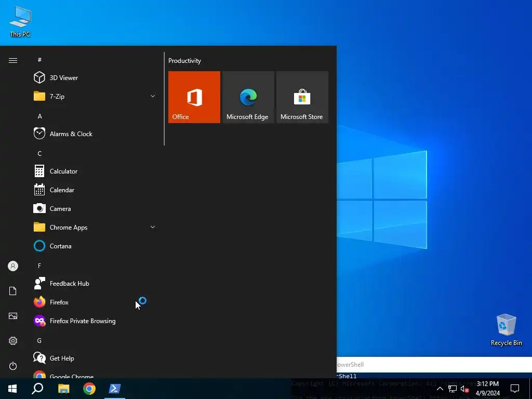532x399 pixels.
Task: Expand the Start menu hamburger
Action: (x=13, y=60)
